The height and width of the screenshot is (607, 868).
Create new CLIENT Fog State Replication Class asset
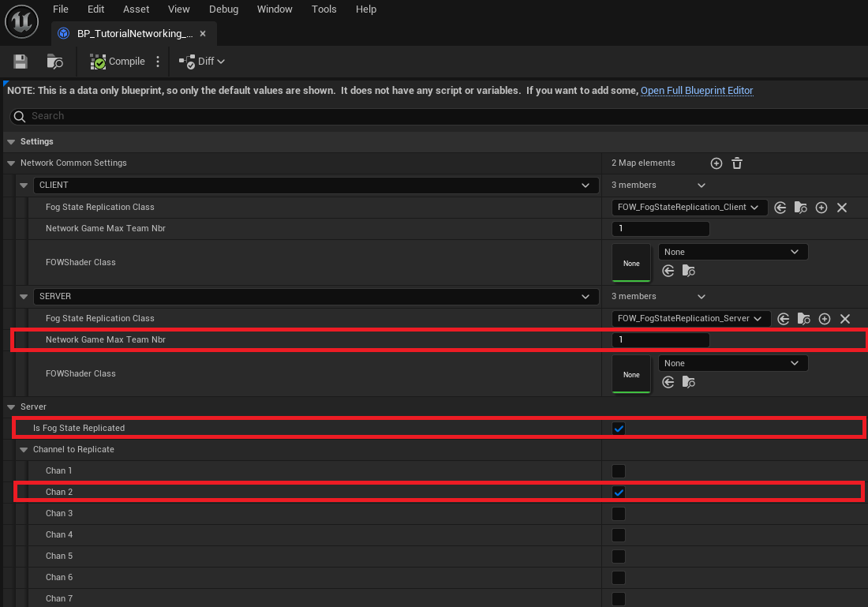pos(821,208)
